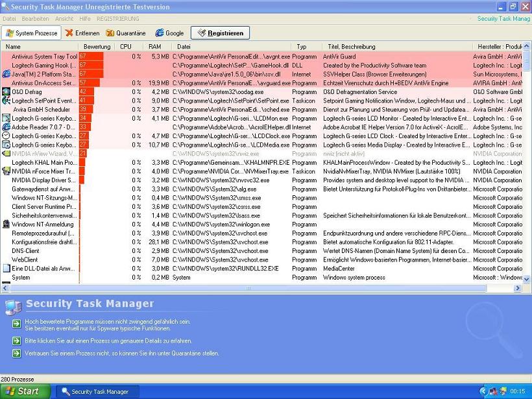The height and width of the screenshot is (399, 532).
Task: Click arrow beside 'Vertrauen Sie einem Prozess' hint
Action: 16,353
